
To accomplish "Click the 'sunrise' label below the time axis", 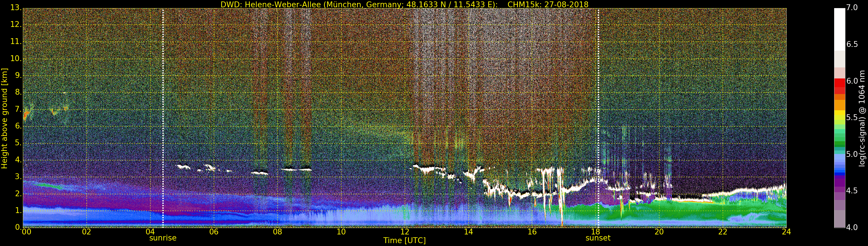I will click(x=163, y=238).
